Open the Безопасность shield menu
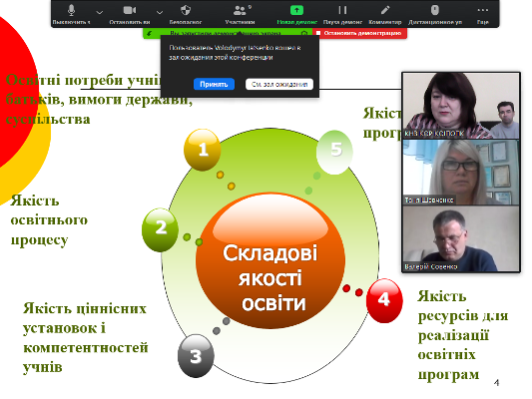The width and height of the screenshot is (532, 399). coord(186,14)
